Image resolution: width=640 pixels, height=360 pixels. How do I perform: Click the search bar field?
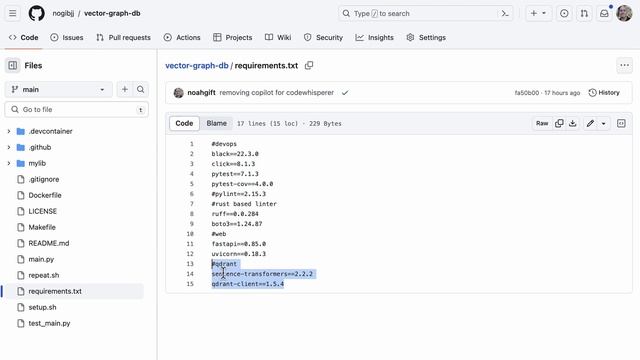(x=426, y=13)
